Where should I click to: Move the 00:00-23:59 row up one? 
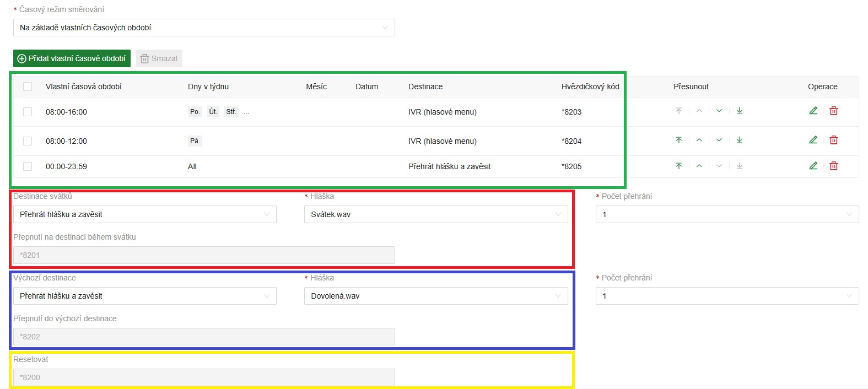click(x=699, y=166)
